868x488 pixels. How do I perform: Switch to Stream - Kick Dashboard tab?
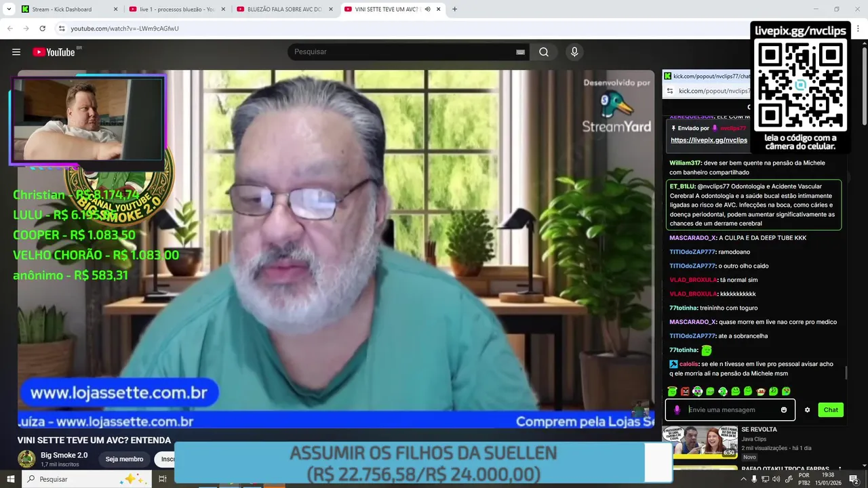(66, 9)
